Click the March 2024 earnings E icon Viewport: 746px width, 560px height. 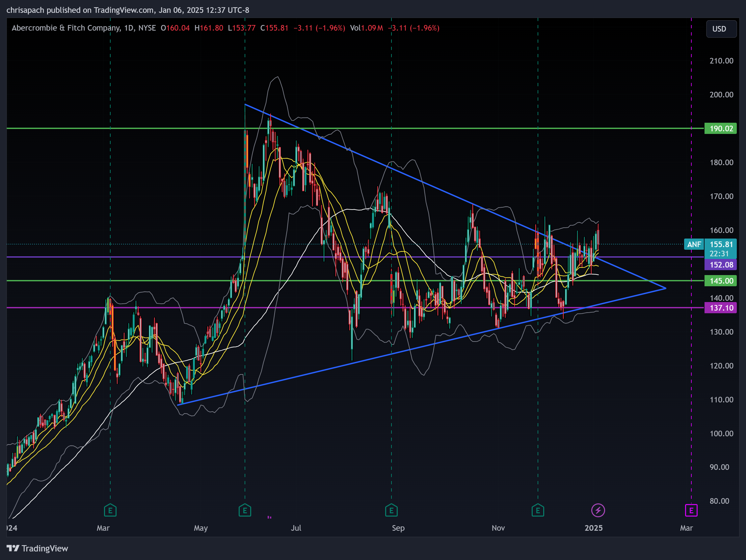(110, 510)
